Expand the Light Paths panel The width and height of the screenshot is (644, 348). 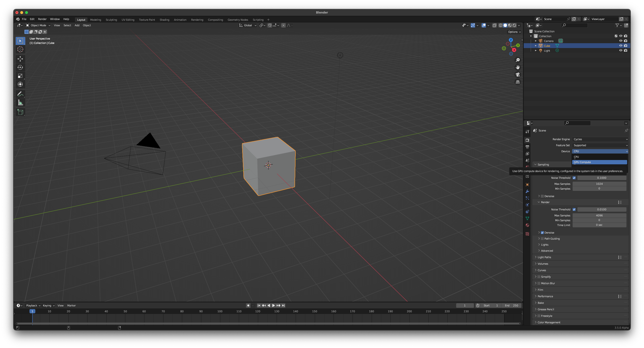pos(544,257)
